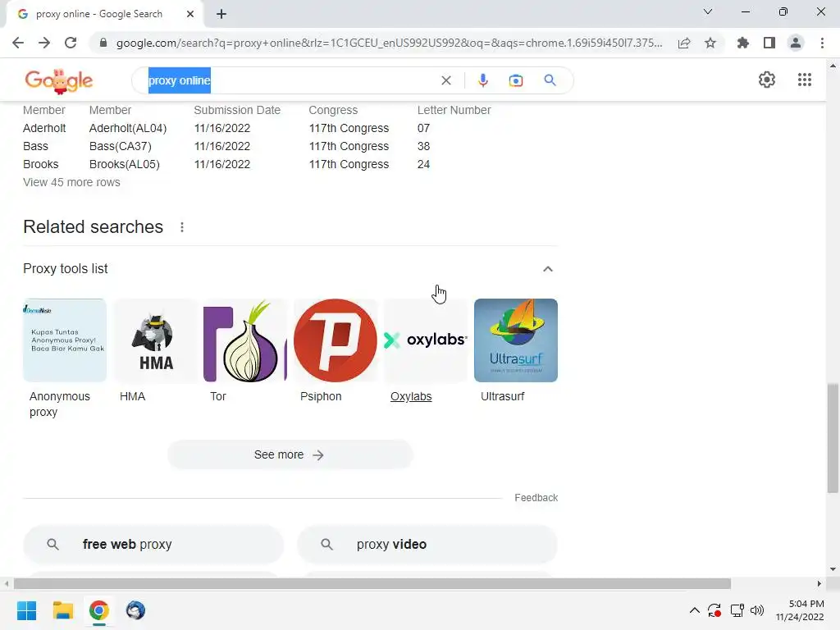
Task: Select Bass(CA37) table cell
Action: (121, 146)
